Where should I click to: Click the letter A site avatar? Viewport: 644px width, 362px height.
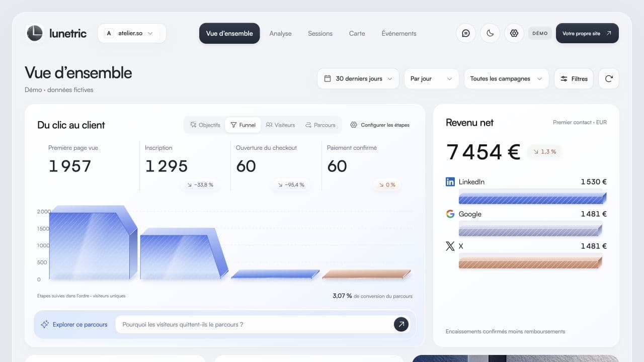[x=109, y=33]
